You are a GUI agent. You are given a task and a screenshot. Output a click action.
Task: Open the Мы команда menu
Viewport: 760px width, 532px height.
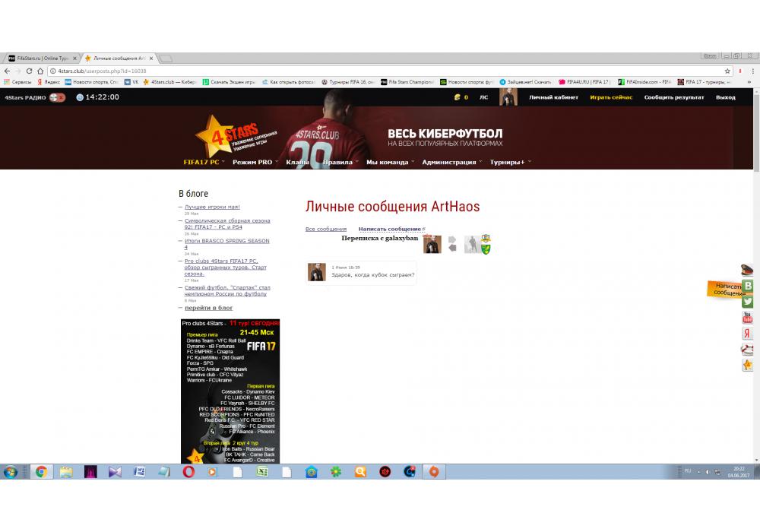click(x=390, y=162)
